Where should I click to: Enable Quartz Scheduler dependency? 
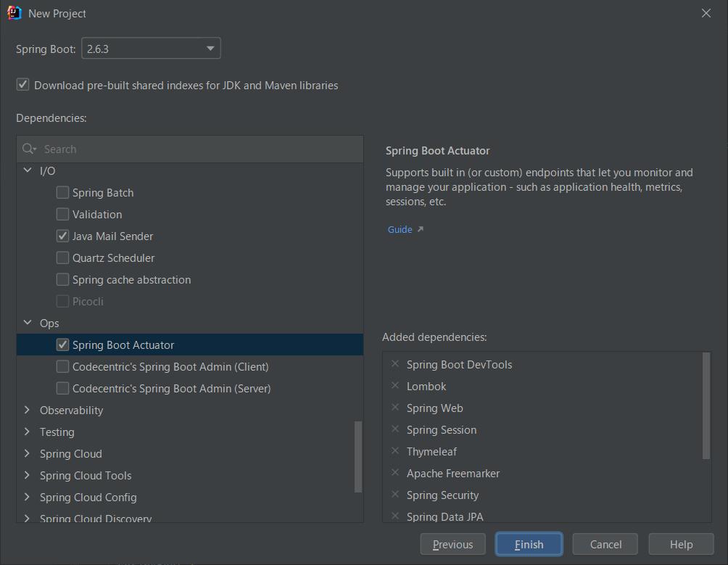[62, 257]
